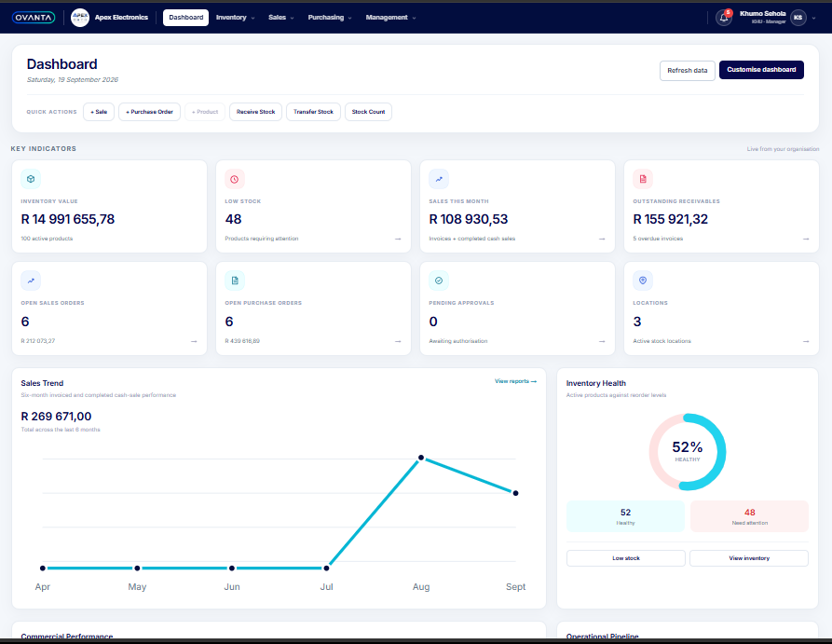Click the + Purchase Order quick action

pyautogui.click(x=150, y=112)
